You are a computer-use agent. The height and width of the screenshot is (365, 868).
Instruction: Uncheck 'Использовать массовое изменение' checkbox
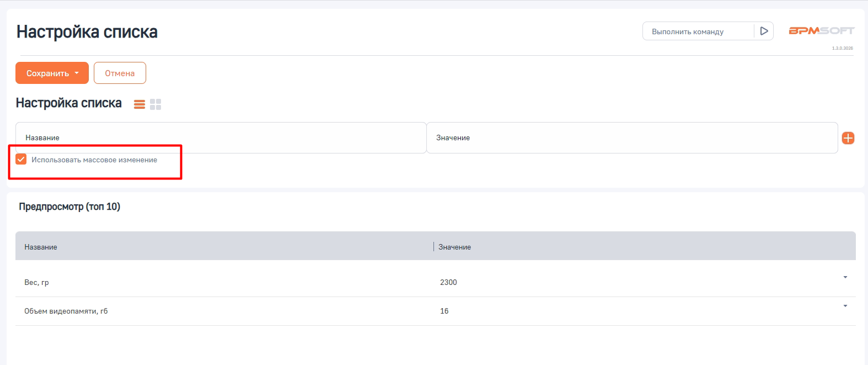(21, 160)
